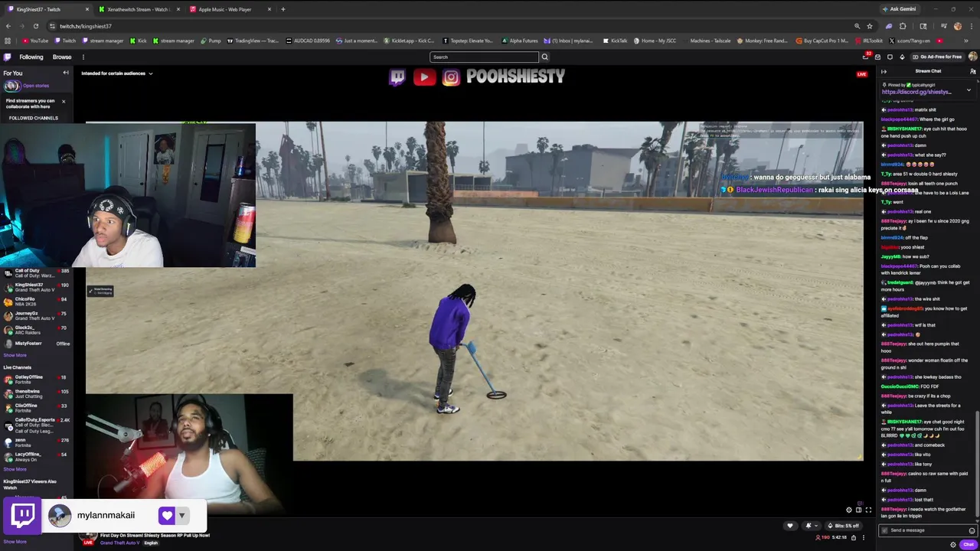The width and height of the screenshot is (980, 551).
Task: Open the Prime loot crown icon
Action: [877, 57]
